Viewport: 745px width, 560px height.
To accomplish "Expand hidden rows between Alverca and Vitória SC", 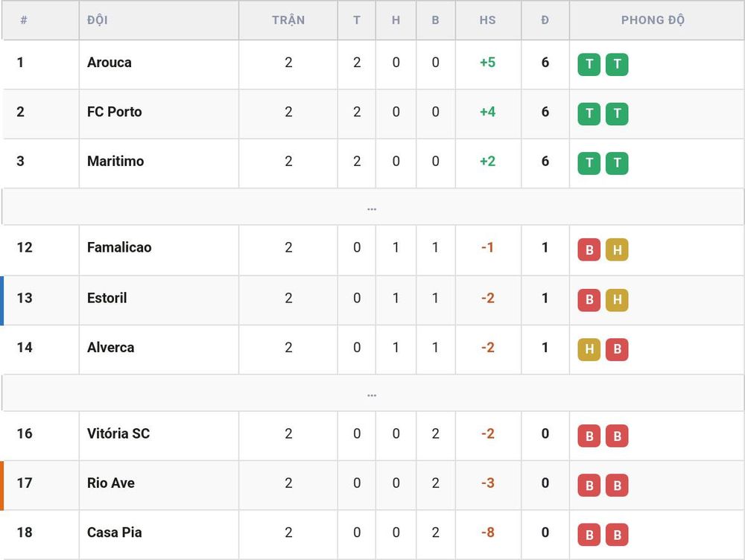I will [x=372, y=393].
